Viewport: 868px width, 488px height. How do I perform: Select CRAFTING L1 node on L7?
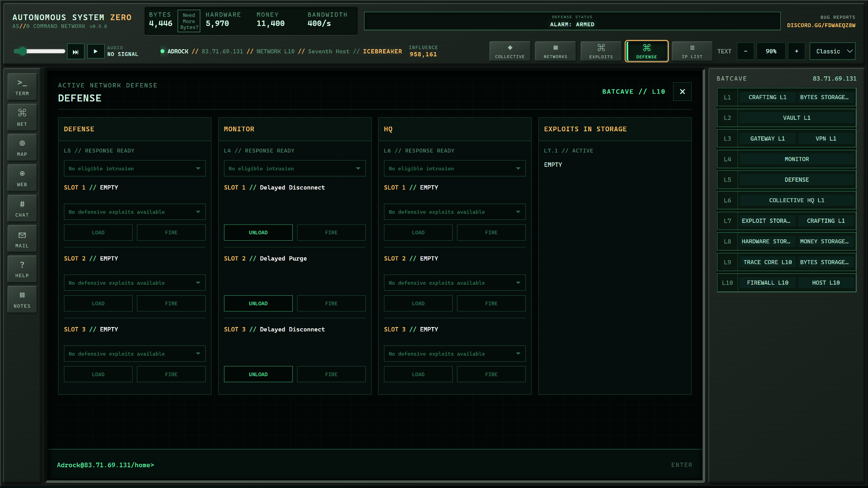[826, 221]
